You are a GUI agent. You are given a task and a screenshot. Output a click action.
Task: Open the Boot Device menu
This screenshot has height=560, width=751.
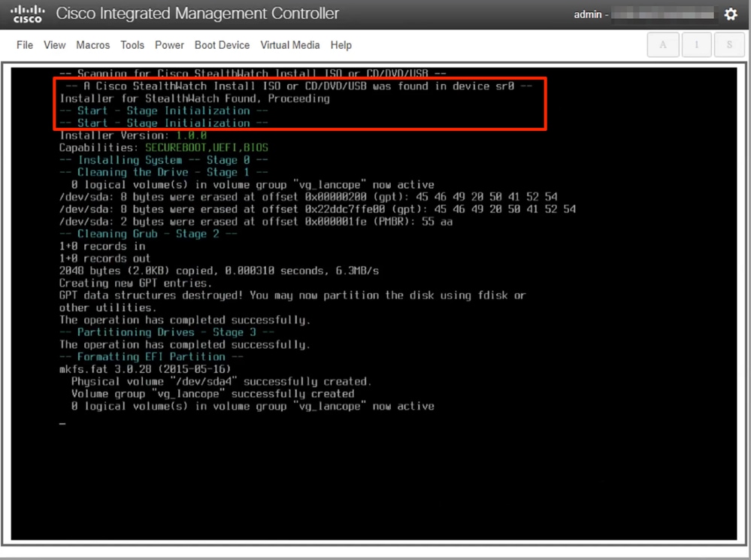click(x=222, y=45)
